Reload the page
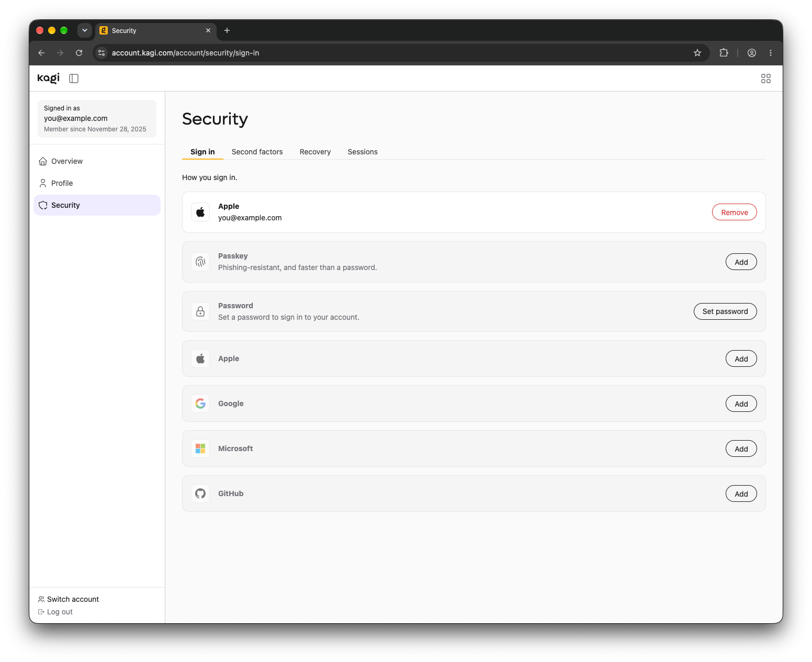Viewport: 812px width, 662px height. [79, 53]
